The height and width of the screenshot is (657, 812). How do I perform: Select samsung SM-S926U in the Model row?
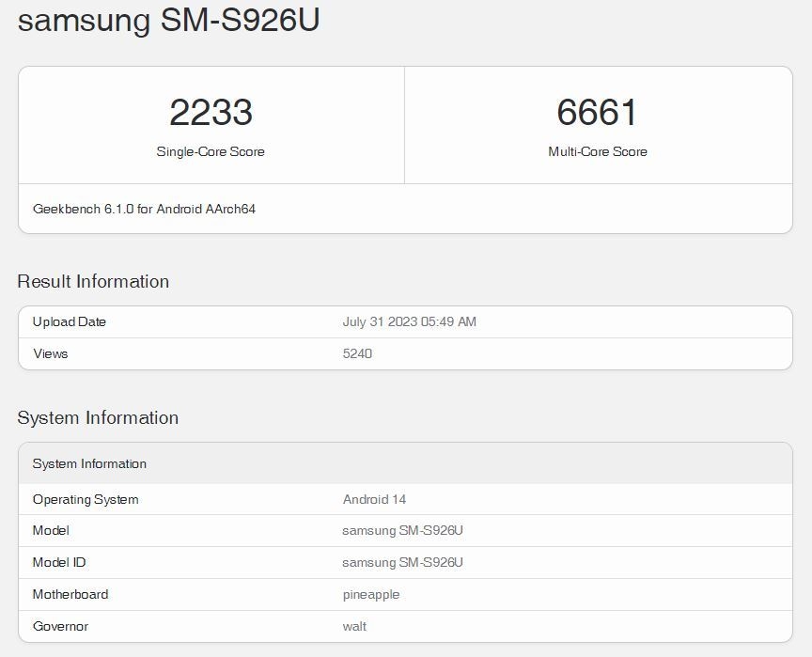(x=402, y=531)
